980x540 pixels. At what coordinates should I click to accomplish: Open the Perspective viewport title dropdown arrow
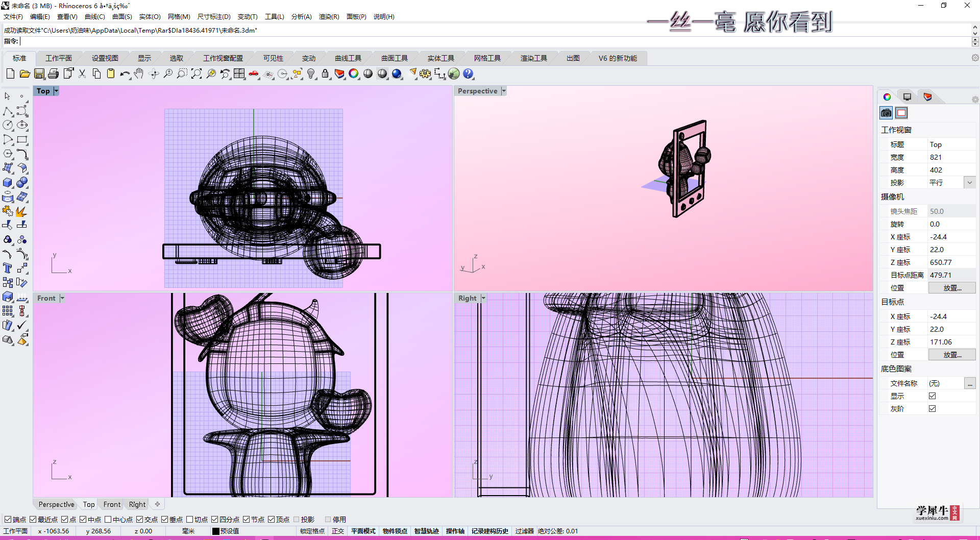coord(504,91)
